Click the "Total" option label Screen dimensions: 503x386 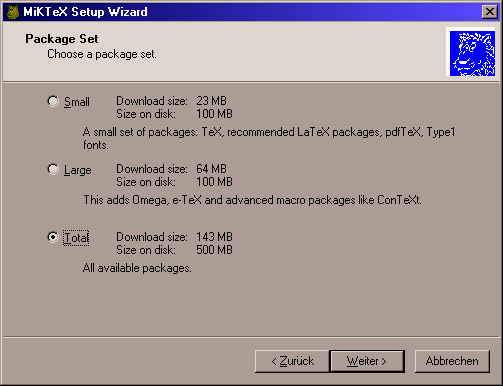[76, 238]
